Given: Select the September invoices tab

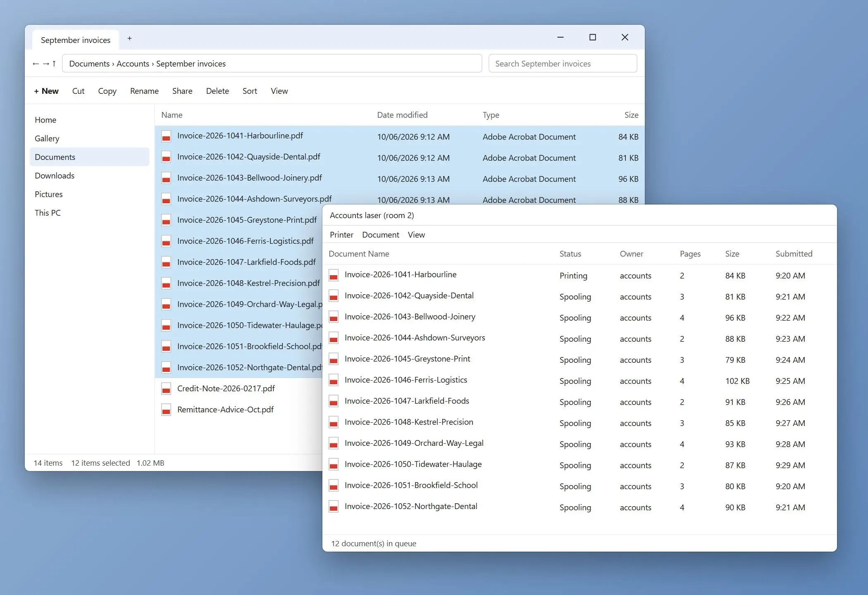Looking at the screenshot, I should pyautogui.click(x=76, y=40).
